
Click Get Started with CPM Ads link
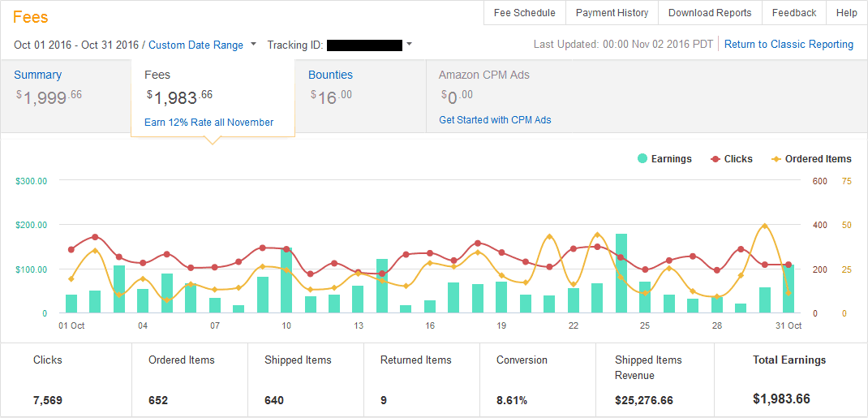pyautogui.click(x=495, y=120)
